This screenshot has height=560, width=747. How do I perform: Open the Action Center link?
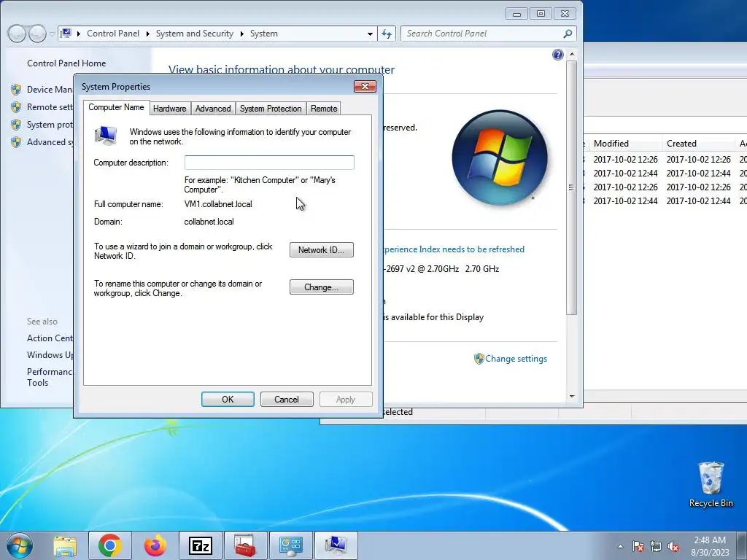pos(50,338)
